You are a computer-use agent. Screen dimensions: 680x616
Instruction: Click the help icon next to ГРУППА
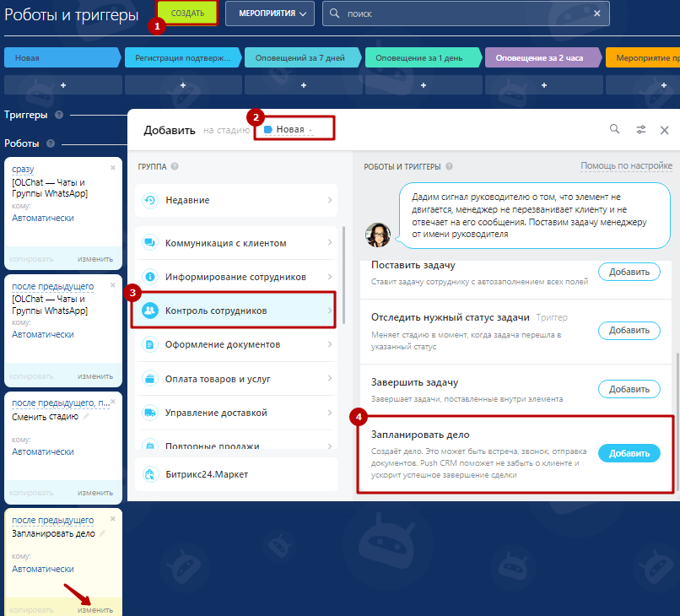(175, 166)
